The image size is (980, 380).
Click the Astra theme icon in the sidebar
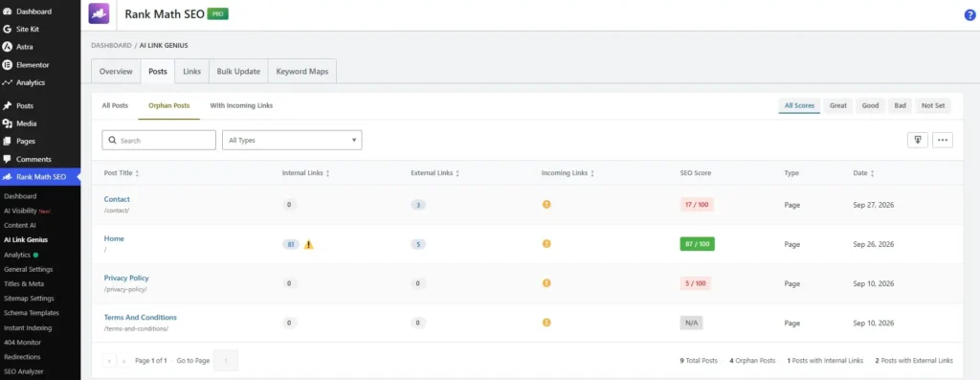pyautogui.click(x=7, y=46)
